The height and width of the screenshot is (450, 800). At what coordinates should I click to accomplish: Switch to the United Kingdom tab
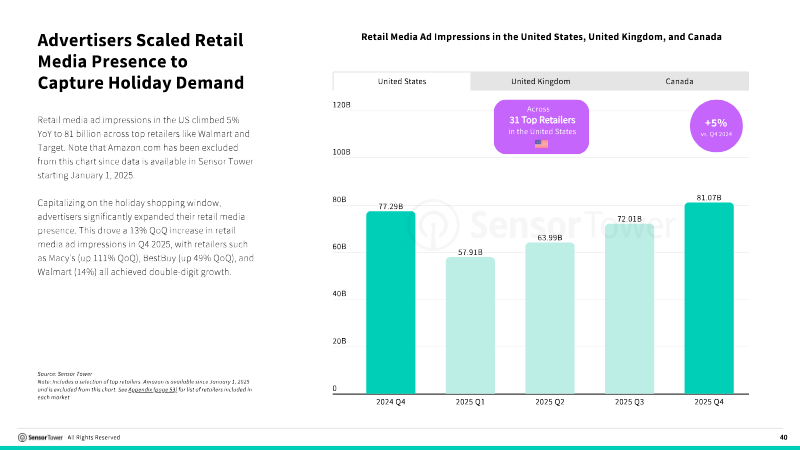(x=540, y=81)
